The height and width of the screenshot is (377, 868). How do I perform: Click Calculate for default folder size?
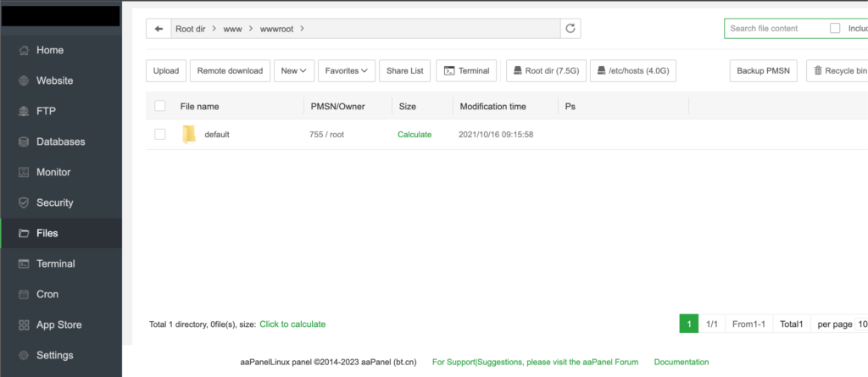(x=414, y=135)
